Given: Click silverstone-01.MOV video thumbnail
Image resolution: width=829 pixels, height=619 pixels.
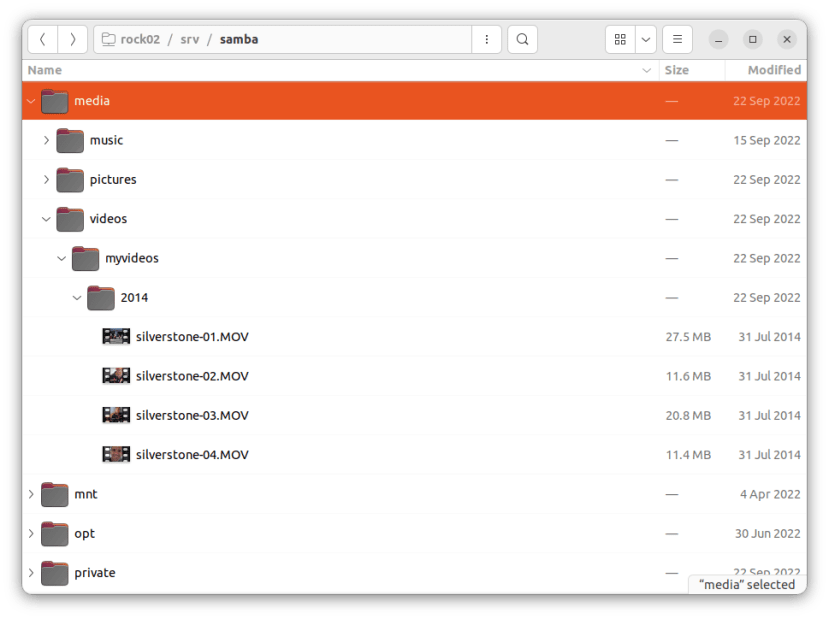Looking at the screenshot, I should tap(116, 337).
